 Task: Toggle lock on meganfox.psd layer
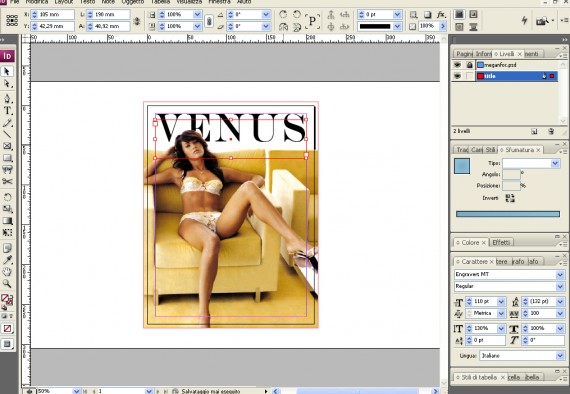click(x=470, y=65)
